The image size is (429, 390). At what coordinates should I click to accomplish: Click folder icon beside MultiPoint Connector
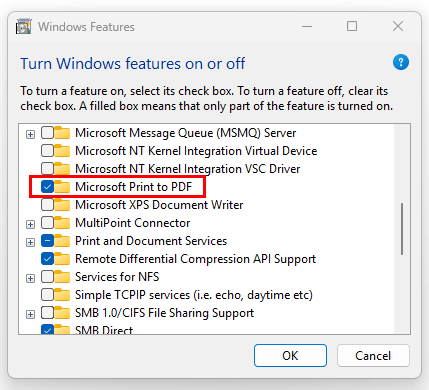(62, 223)
